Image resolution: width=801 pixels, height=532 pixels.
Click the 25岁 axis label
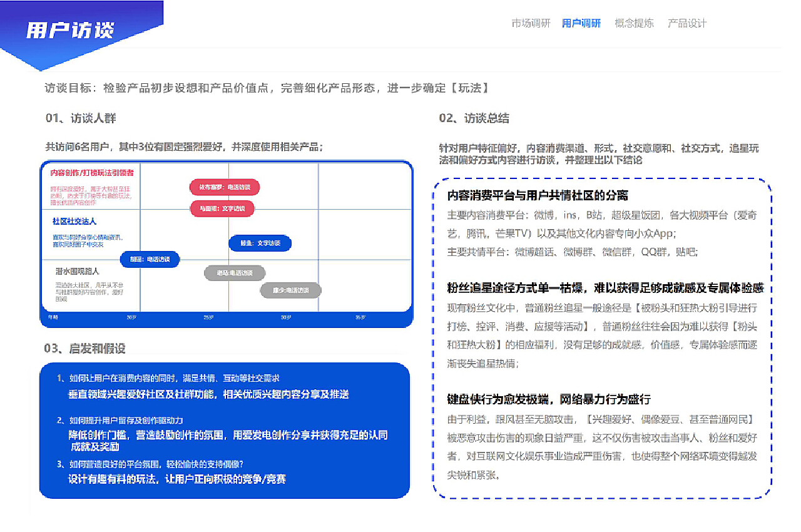point(208,318)
